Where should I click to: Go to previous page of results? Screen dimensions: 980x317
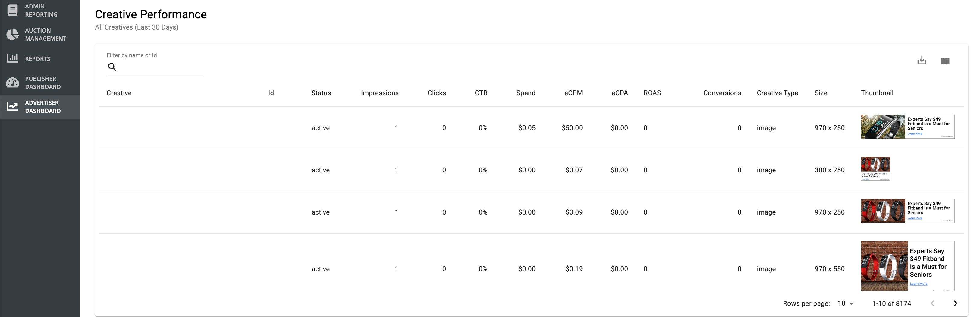click(932, 303)
